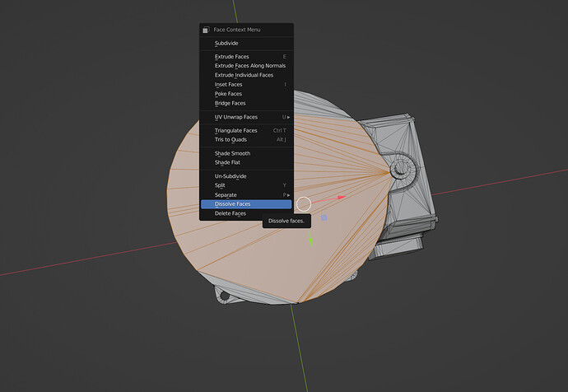568x392 pixels.
Task: Choose Delete Faces entry
Action: click(x=246, y=214)
